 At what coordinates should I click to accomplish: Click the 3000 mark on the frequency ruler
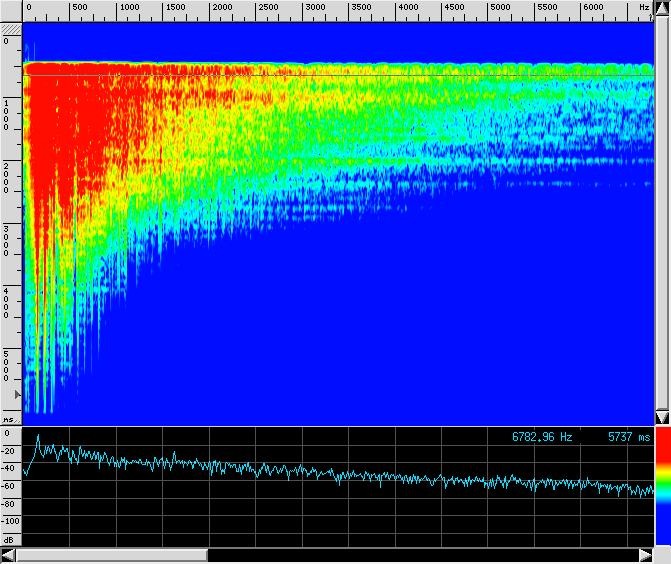click(x=314, y=8)
